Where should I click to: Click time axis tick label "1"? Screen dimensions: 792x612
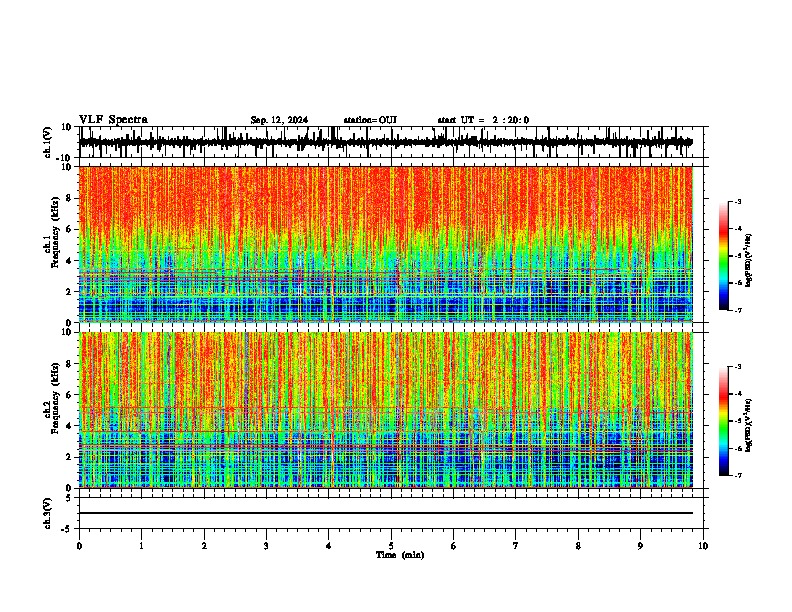click(141, 546)
